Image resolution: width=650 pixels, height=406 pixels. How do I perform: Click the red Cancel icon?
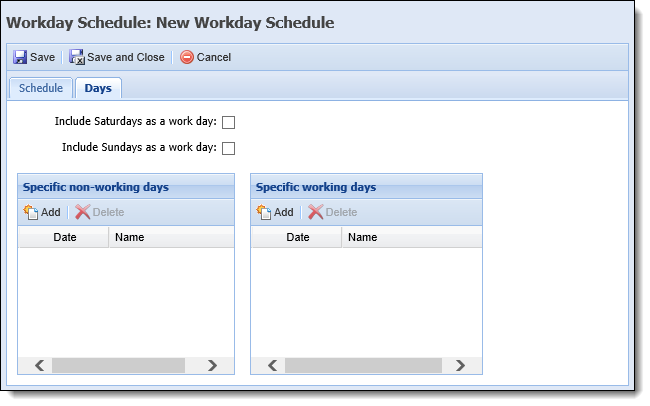(x=187, y=57)
